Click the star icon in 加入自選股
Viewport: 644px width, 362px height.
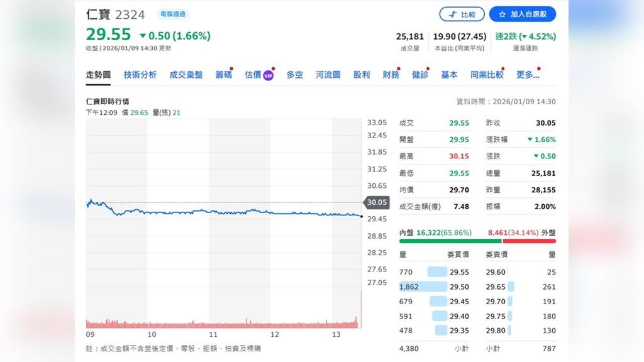point(502,14)
